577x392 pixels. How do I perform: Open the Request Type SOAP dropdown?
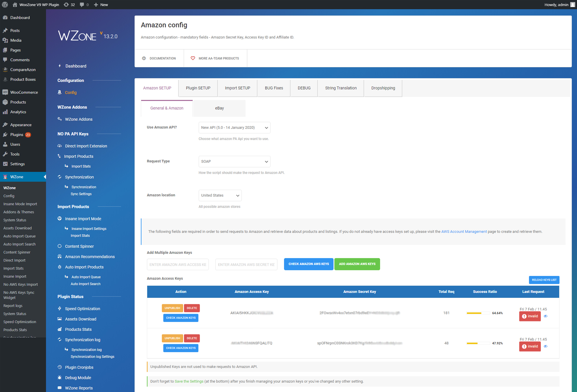(x=234, y=161)
